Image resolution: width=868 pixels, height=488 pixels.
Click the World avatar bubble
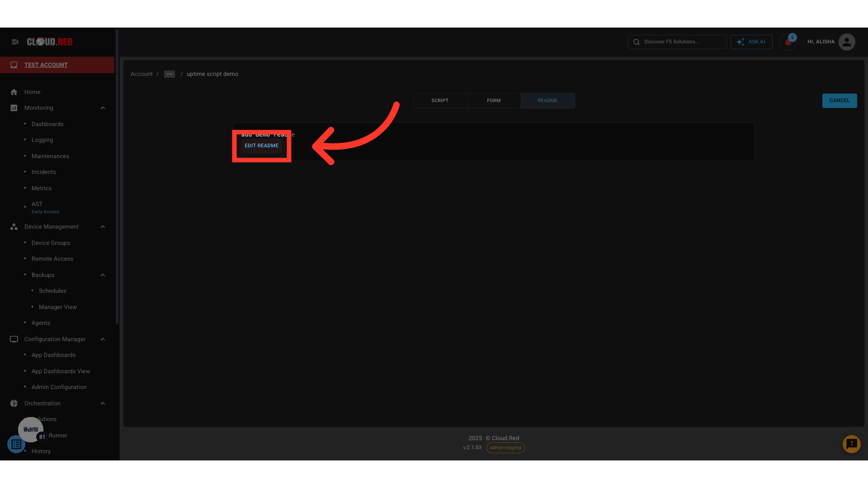(x=30, y=429)
